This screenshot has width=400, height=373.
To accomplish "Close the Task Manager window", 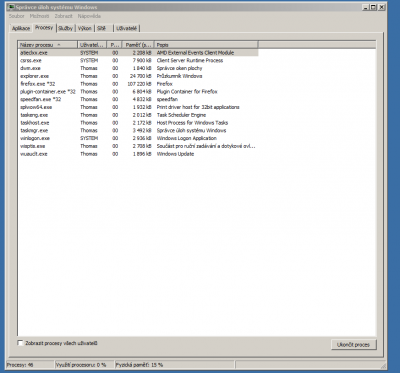I will coord(381,7).
